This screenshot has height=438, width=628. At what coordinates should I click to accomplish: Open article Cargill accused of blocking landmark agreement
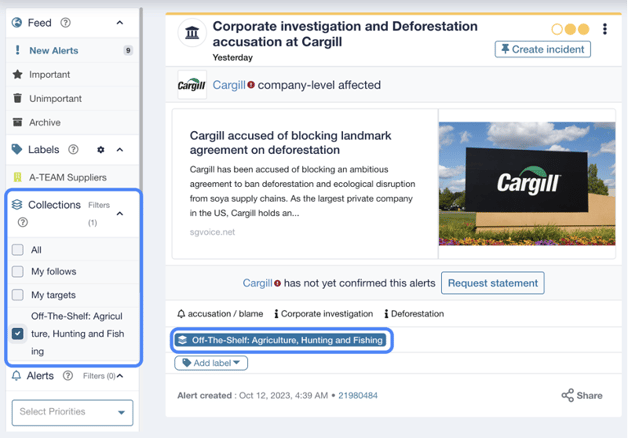pyautogui.click(x=290, y=143)
